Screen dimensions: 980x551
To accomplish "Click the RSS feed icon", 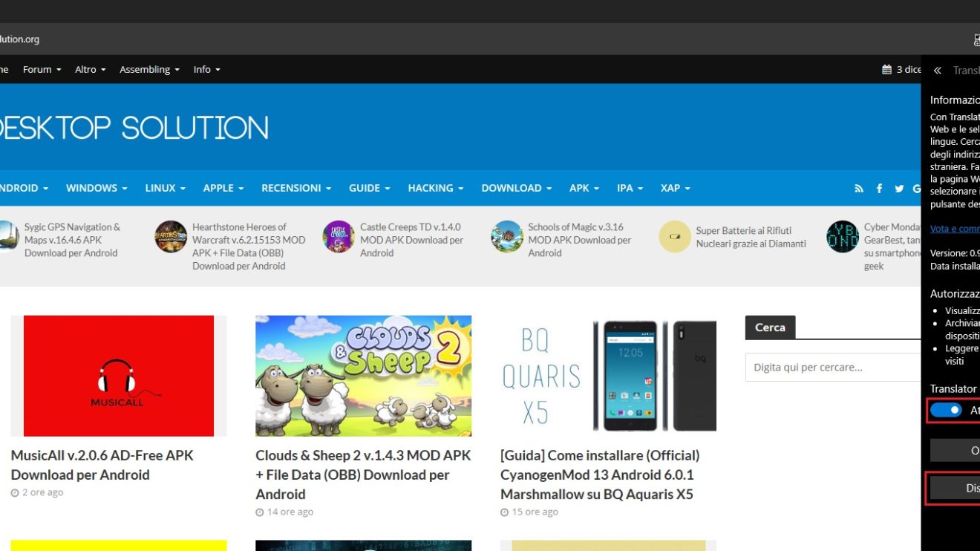I will [x=859, y=189].
